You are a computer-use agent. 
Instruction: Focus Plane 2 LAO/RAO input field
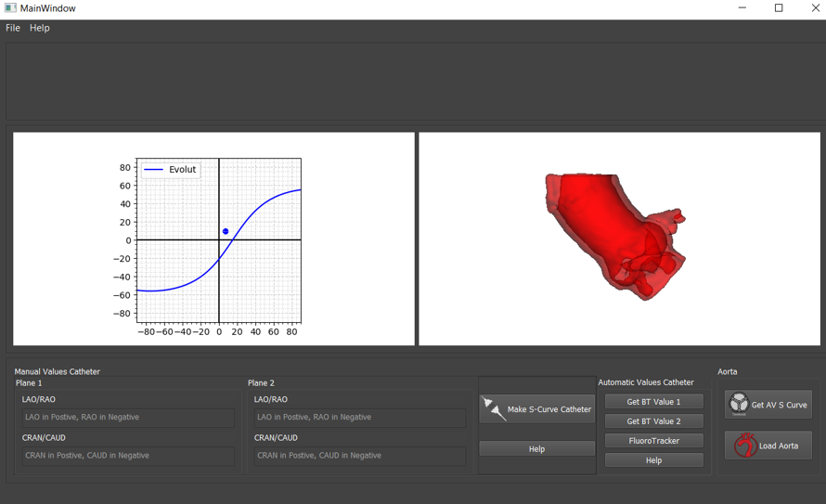[x=360, y=417]
